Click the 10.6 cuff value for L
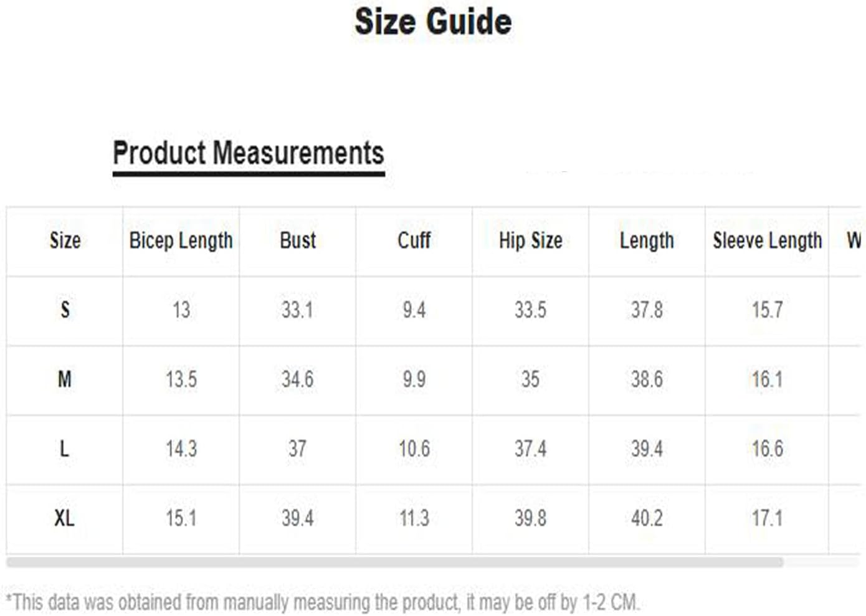This screenshot has width=866, height=616. [x=414, y=448]
